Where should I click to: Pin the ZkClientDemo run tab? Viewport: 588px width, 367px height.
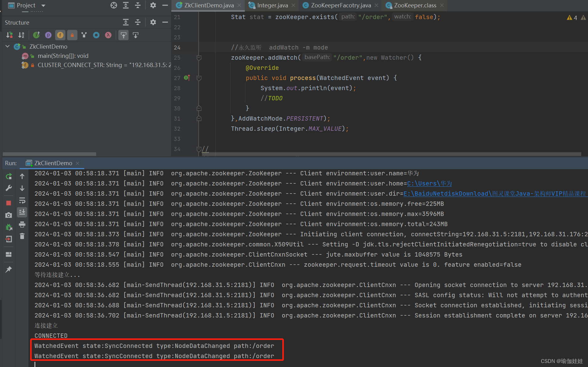click(x=9, y=269)
